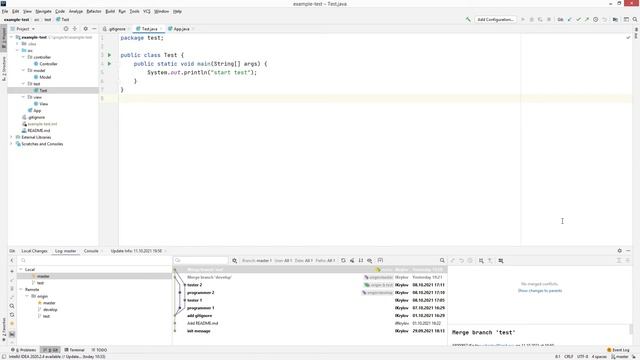Click Locate/Select Opened File icon in Project panel

click(66, 29)
